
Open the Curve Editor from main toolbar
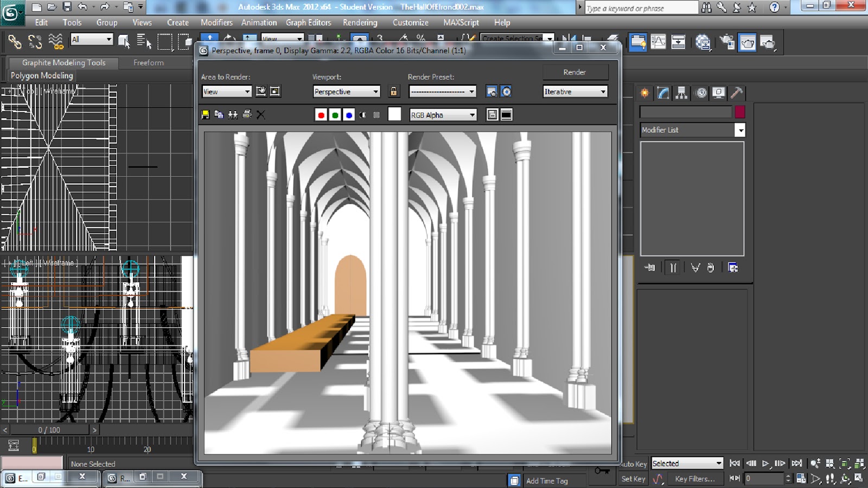pyautogui.click(x=658, y=42)
